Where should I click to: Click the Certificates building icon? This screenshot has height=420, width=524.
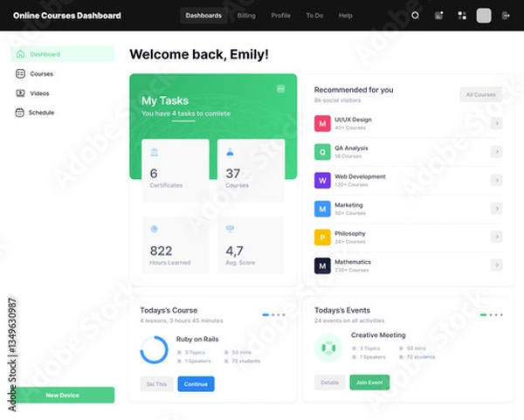click(155, 152)
